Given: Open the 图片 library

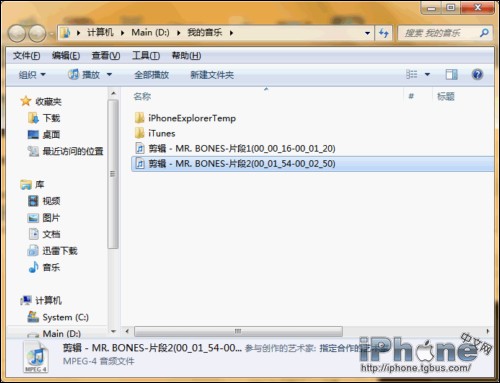Looking at the screenshot, I should (44, 218).
